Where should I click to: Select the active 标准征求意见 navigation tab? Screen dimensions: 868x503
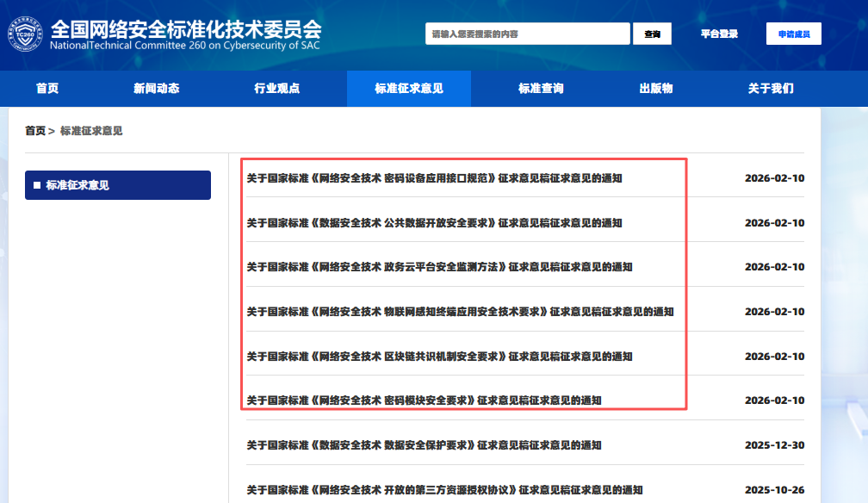coord(408,88)
